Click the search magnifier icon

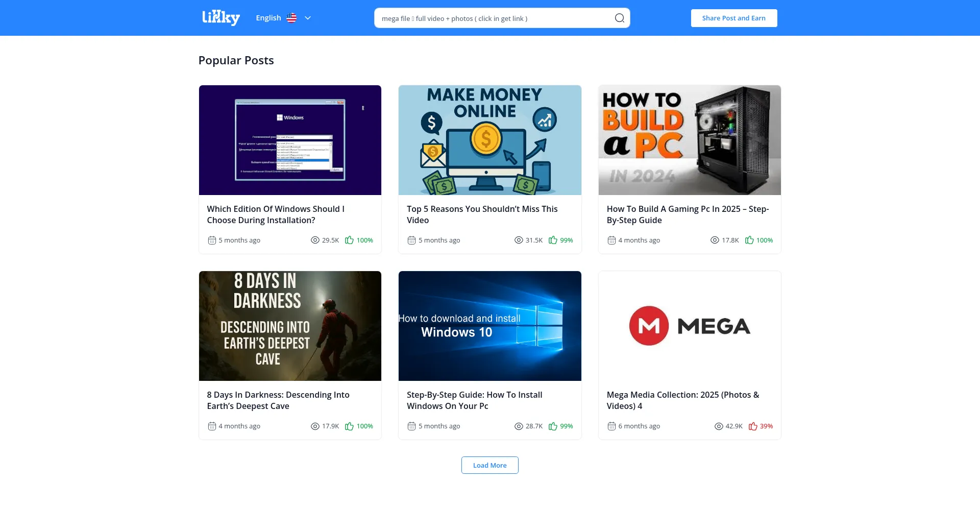tap(619, 18)
